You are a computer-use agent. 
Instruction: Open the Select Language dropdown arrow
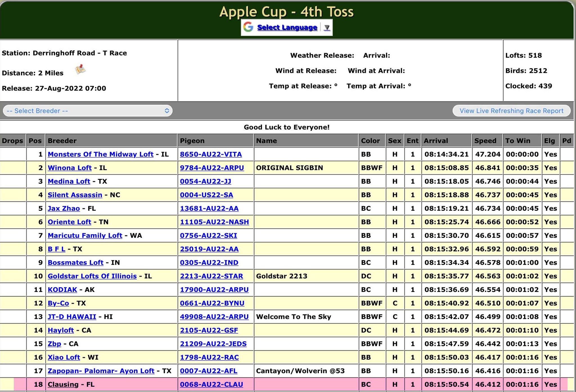pyautogui.click(x=327, y=28)
